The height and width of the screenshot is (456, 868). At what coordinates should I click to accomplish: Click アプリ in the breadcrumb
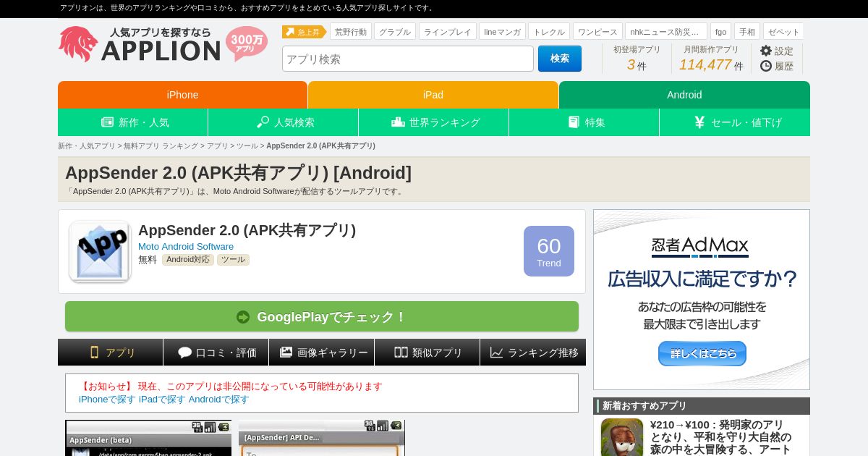pyautogui.click(x=217, y=145)
